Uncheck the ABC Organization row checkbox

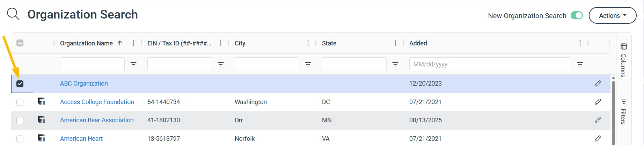(x=20, y=84)
